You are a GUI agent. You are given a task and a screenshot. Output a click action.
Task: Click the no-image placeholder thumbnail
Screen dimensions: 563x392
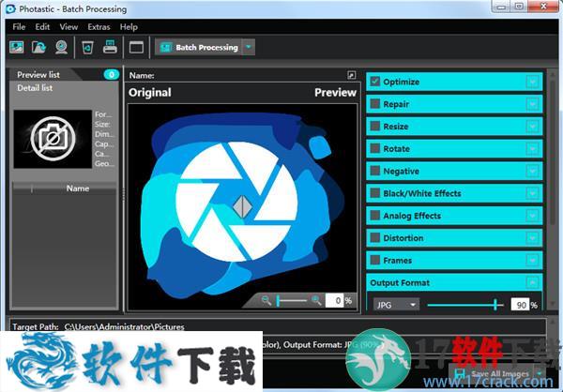[x=53, y=139]
